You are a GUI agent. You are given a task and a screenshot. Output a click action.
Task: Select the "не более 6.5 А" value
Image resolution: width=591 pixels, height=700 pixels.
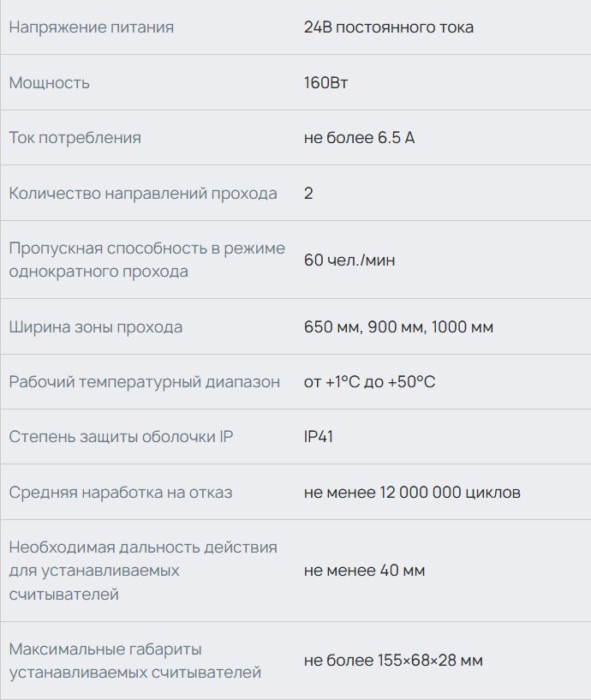359,138
